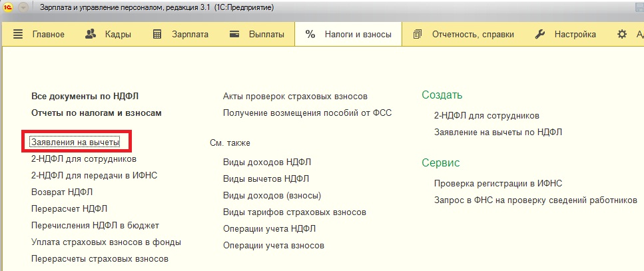The width and height of the screenshot is (644, 271).
Task: Create new 2-НДФЛ для сотрудников
Action: [486, 115]
